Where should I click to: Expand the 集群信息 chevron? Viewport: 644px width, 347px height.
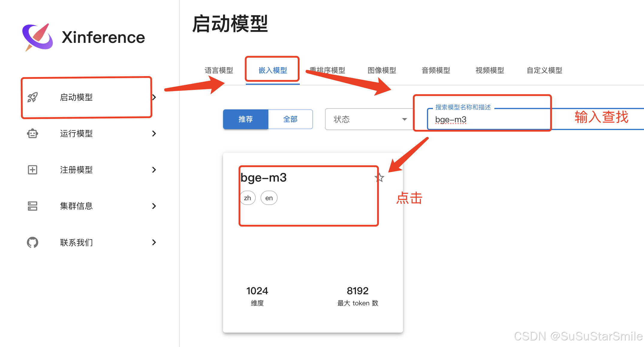(154, 206)
